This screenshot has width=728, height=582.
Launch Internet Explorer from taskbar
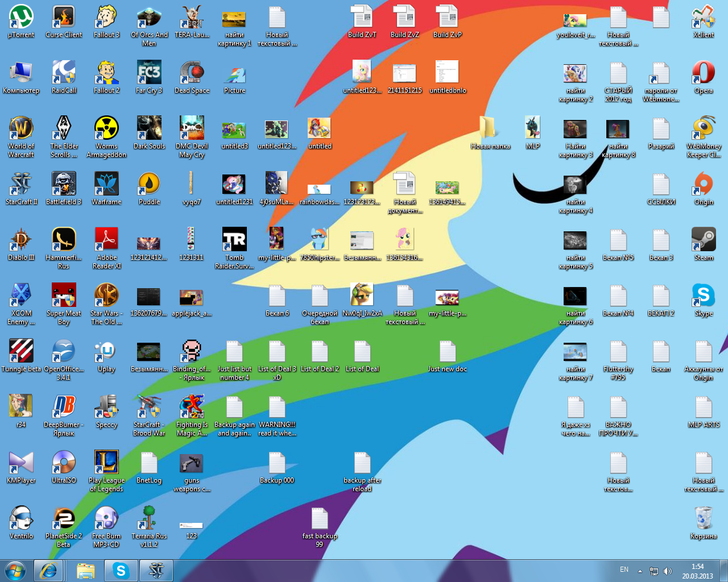point(48,571)
